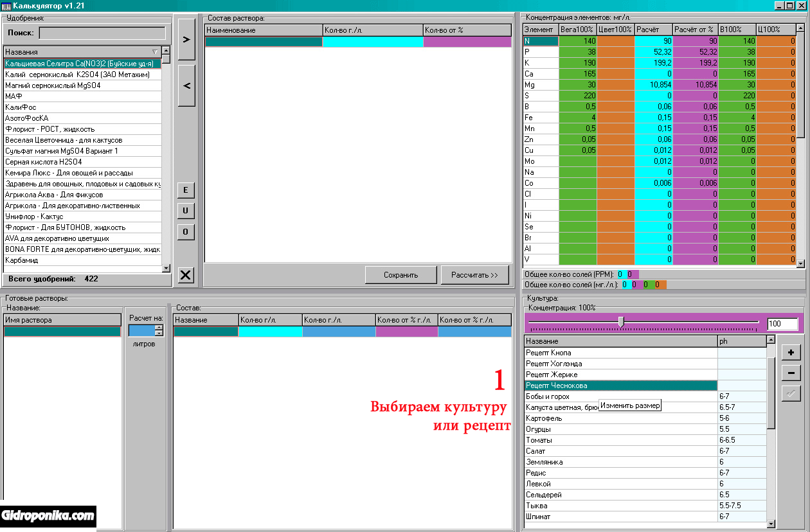Screen dimensions: 810x532
Task: Click the N element cell
Action: [541, 41]
